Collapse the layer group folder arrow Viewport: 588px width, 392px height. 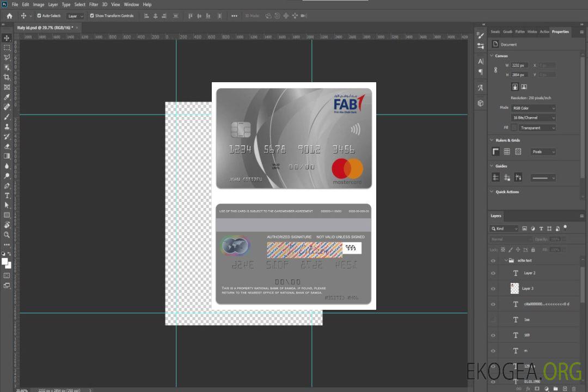(x=506, y=260)
